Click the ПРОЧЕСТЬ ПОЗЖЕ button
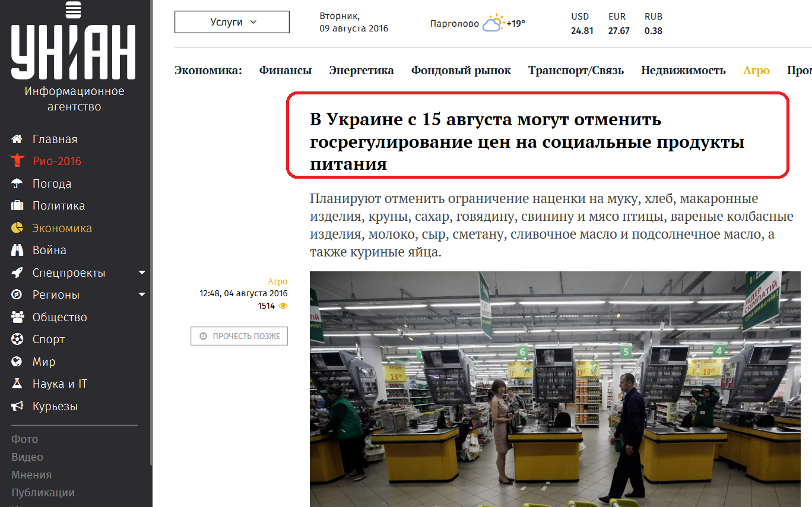The width and height of the screenshot is (812, 507). pos(239,336)
